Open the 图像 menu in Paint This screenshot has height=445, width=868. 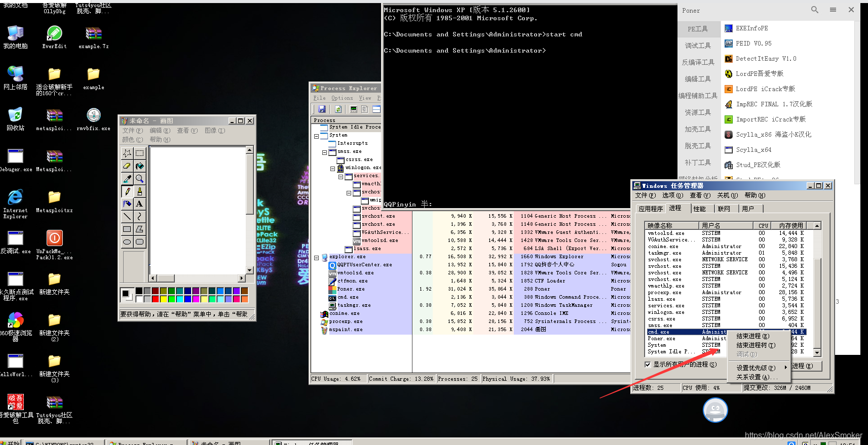pos(215,131)
